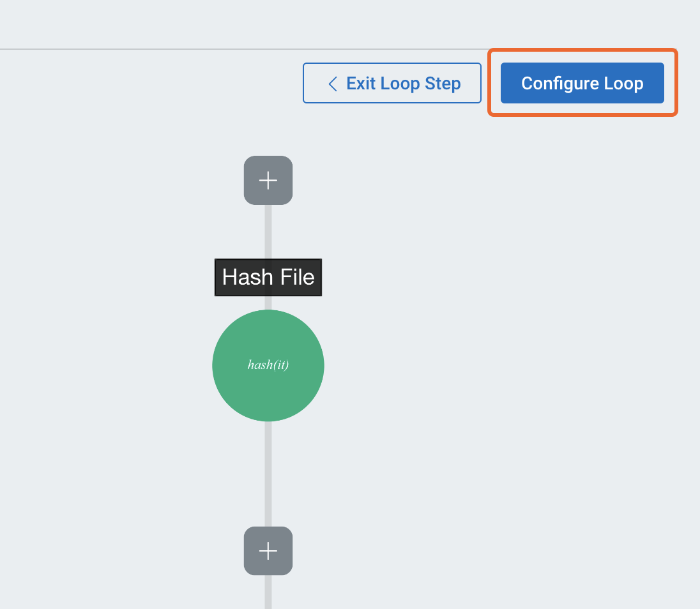Click empty canvas below the Configure Loop button
This screenshot has width=700, height=609.
(582, 192)
